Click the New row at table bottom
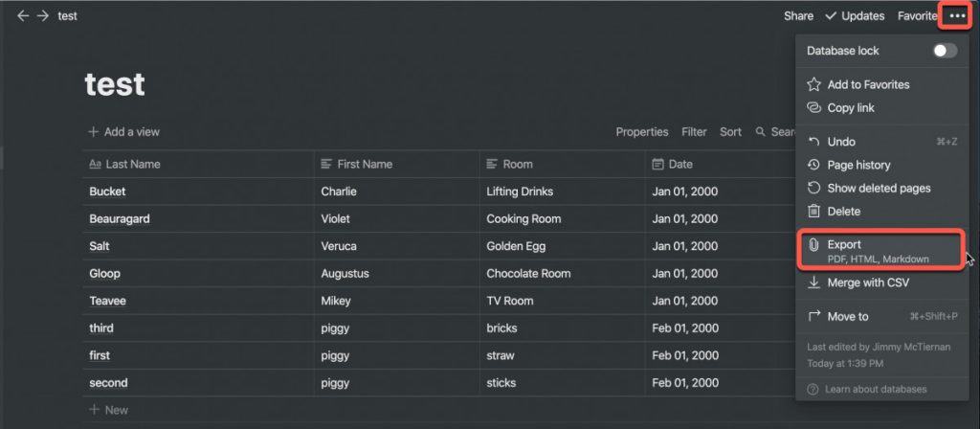 tap(109, 410)
